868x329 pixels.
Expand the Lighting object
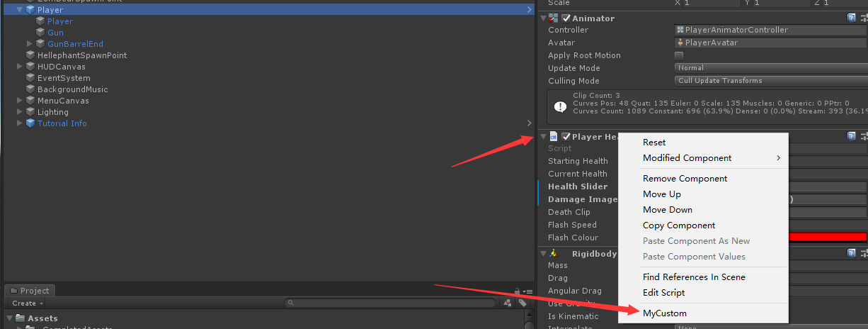click(20, 112)
